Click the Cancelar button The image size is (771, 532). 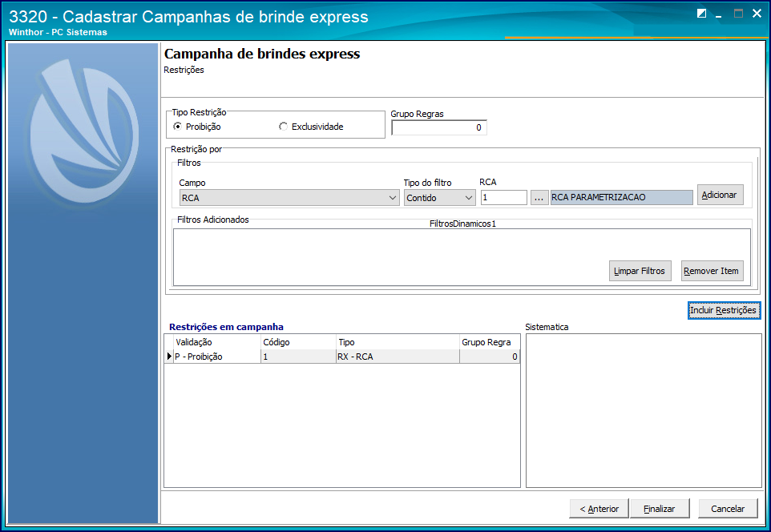(728, 509)
